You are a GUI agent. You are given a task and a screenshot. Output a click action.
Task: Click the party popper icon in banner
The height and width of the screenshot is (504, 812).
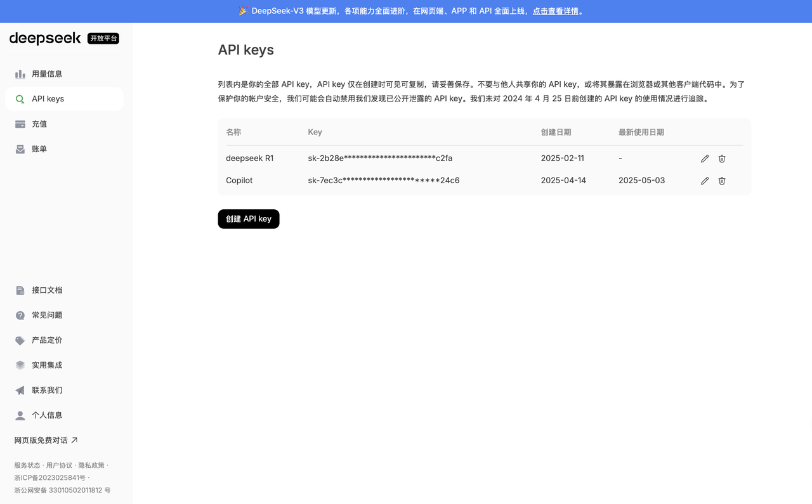point(243,11)
